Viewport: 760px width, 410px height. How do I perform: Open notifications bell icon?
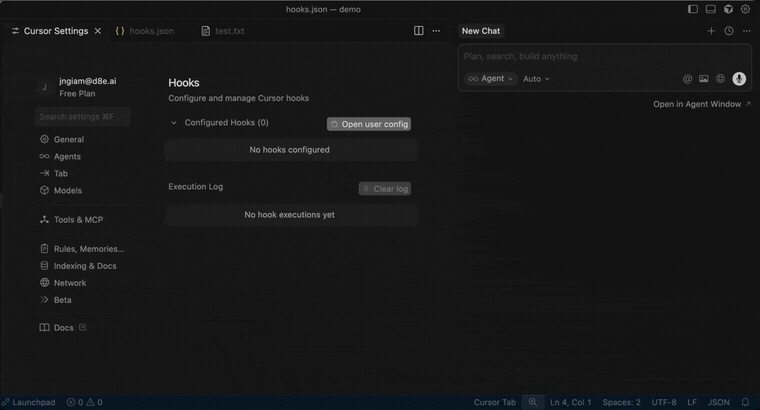coord(745,402)
